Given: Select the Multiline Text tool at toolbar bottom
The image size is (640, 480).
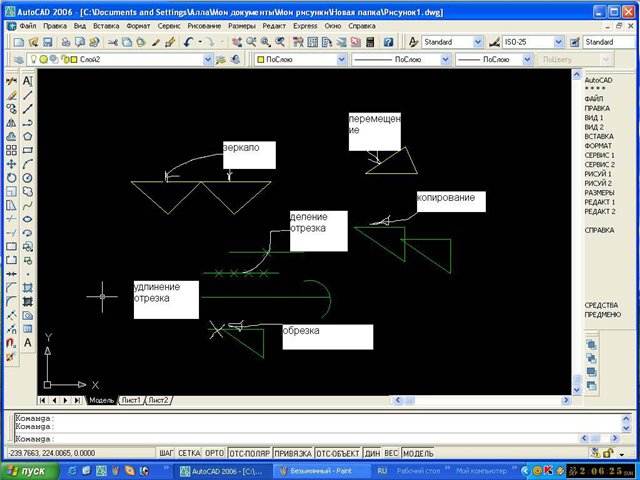Looking at the screenshot, I should (x=28, y=342).
